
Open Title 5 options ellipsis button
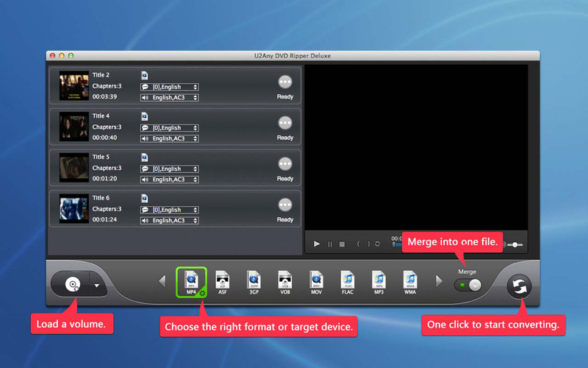[285, 163]
